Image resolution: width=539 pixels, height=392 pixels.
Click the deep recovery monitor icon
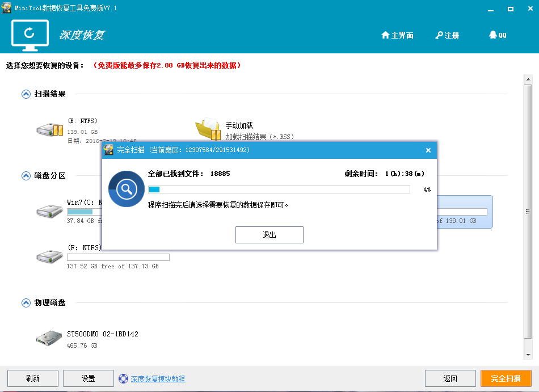click(30, 35)
